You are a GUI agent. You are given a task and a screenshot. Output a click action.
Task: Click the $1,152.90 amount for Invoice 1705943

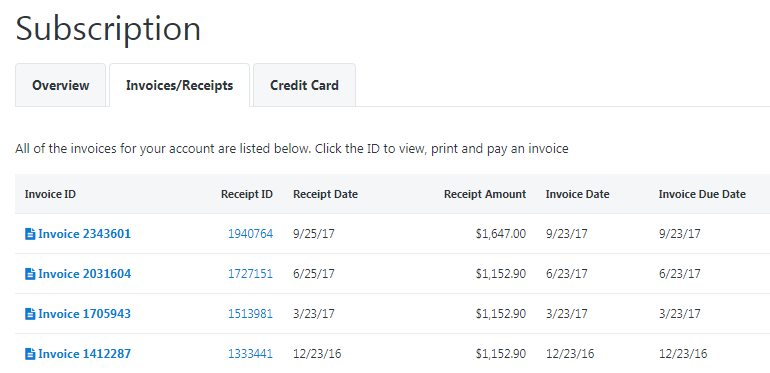(501, 313)
